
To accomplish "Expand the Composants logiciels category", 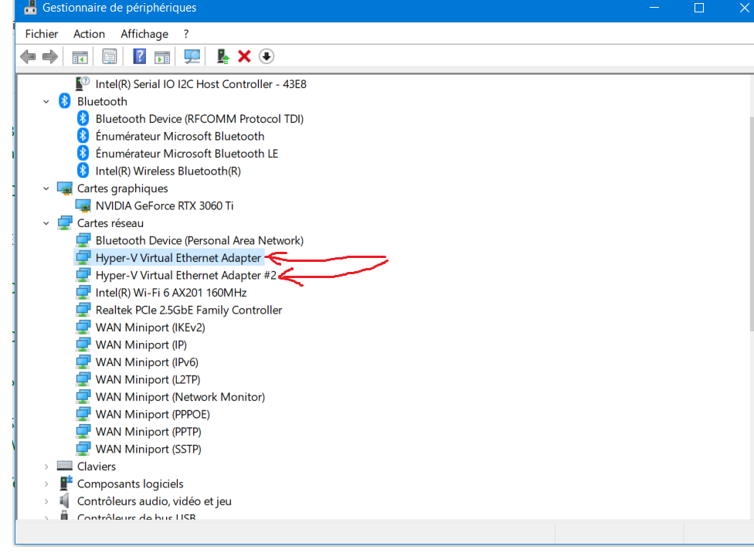I will [x=46, y=484].
